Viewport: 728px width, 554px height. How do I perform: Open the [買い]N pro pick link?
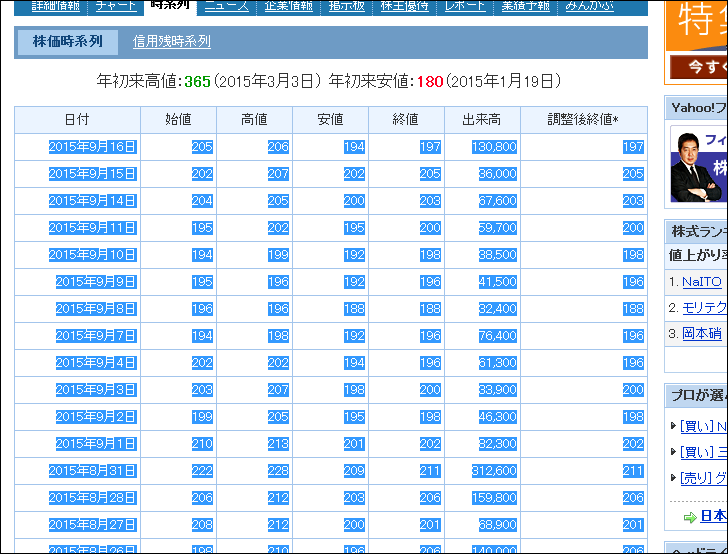click(x=703, y=426)
